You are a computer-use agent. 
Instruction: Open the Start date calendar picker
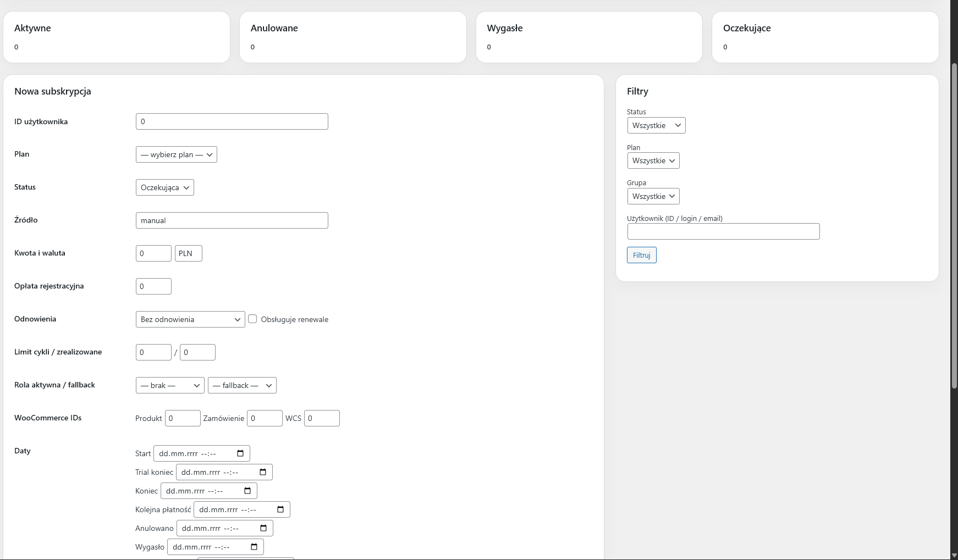(240, 453)
